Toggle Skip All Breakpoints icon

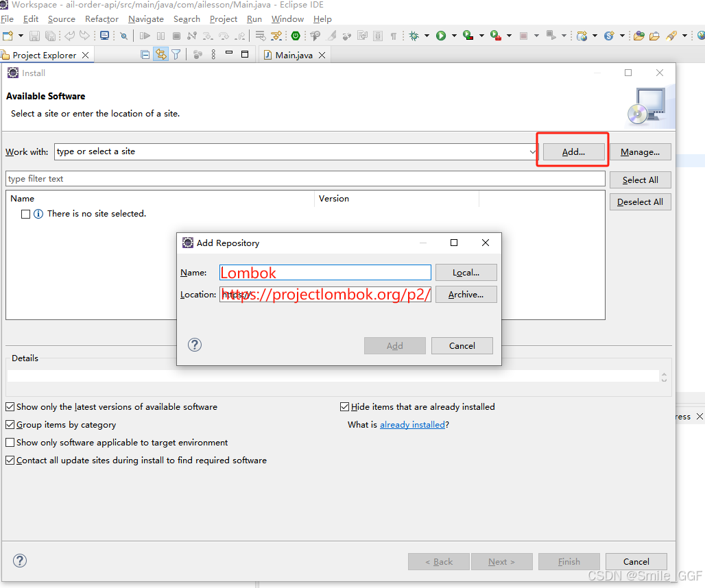tap(123, 36)
